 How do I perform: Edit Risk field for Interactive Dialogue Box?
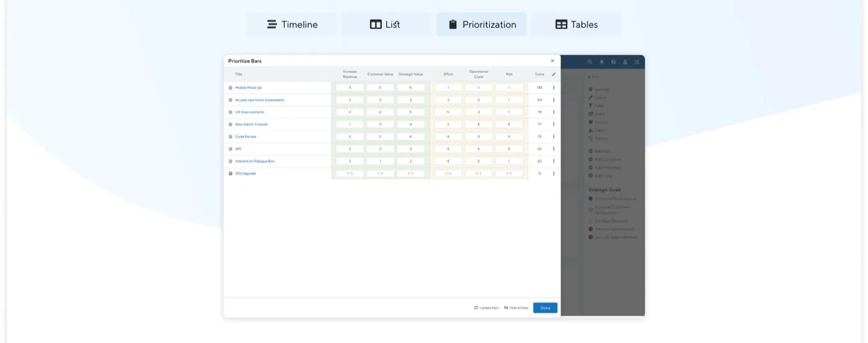coord(509,161)
